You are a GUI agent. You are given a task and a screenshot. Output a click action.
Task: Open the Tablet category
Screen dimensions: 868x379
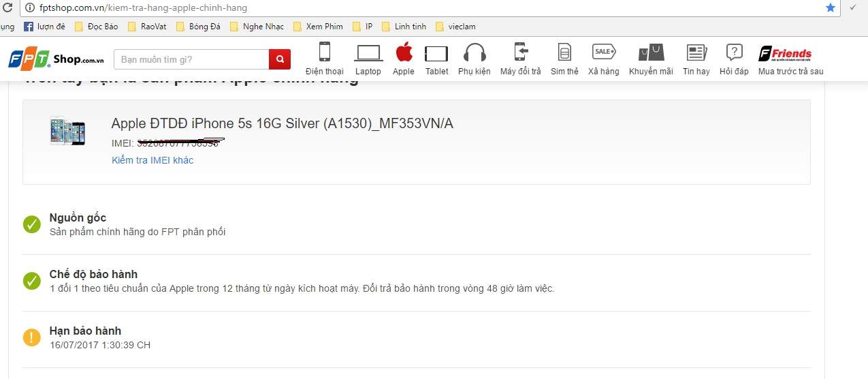(436, 59)
